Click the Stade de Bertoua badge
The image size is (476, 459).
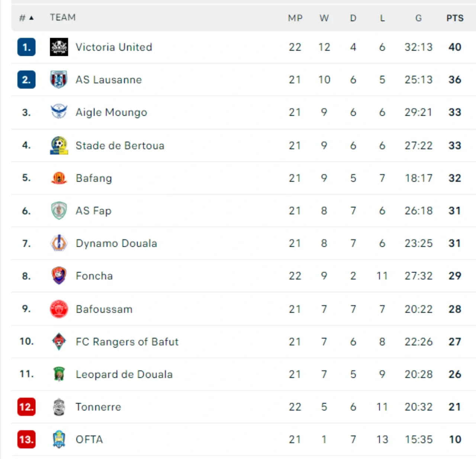(x=59, y=145)
